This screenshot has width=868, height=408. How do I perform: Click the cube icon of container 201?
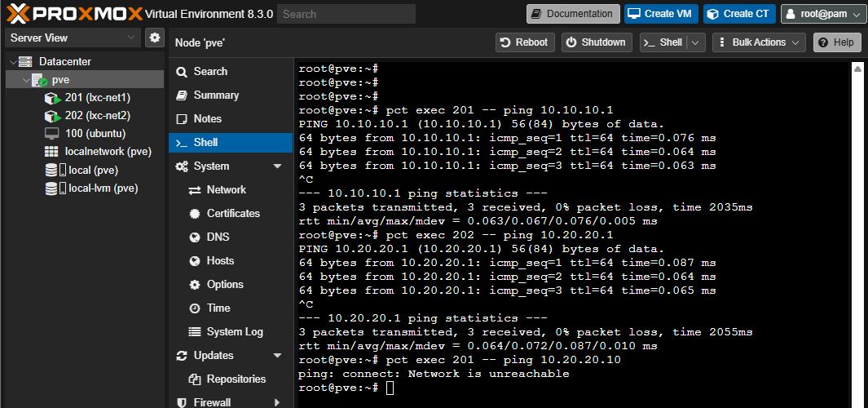click(52, 100)
